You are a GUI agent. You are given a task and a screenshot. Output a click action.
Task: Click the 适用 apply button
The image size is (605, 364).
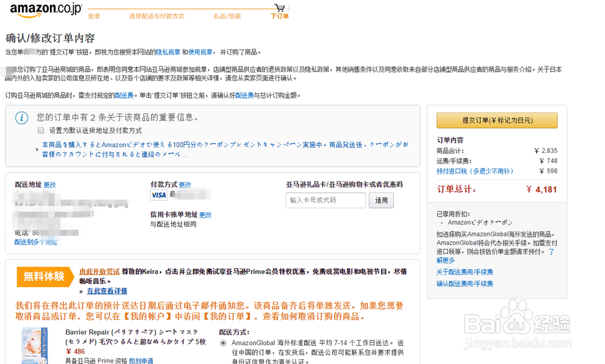pyautogui.click(x=381, y=201)
